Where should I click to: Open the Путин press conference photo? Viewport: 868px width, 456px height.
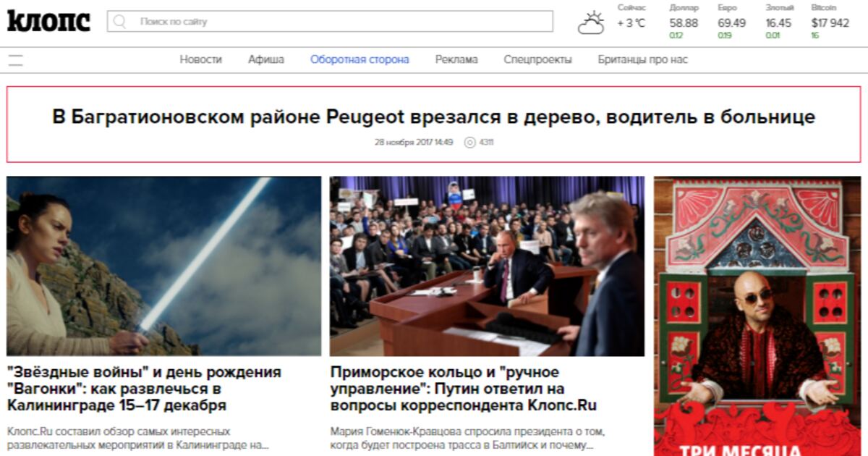[487, 266]
